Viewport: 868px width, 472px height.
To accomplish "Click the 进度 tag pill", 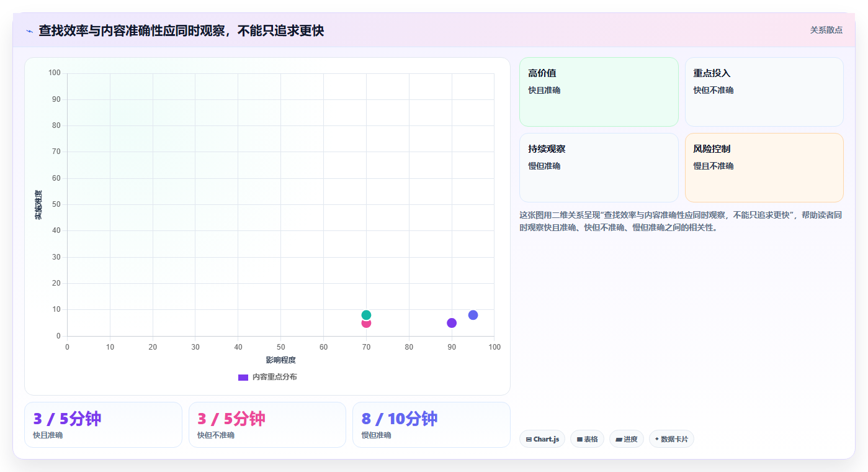I will 627,439.
